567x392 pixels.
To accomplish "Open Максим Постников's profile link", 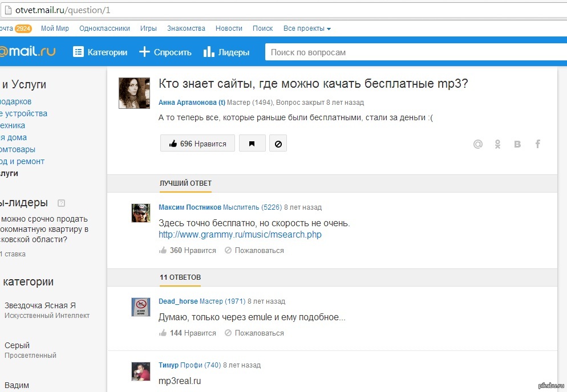I will pos(190,207).
